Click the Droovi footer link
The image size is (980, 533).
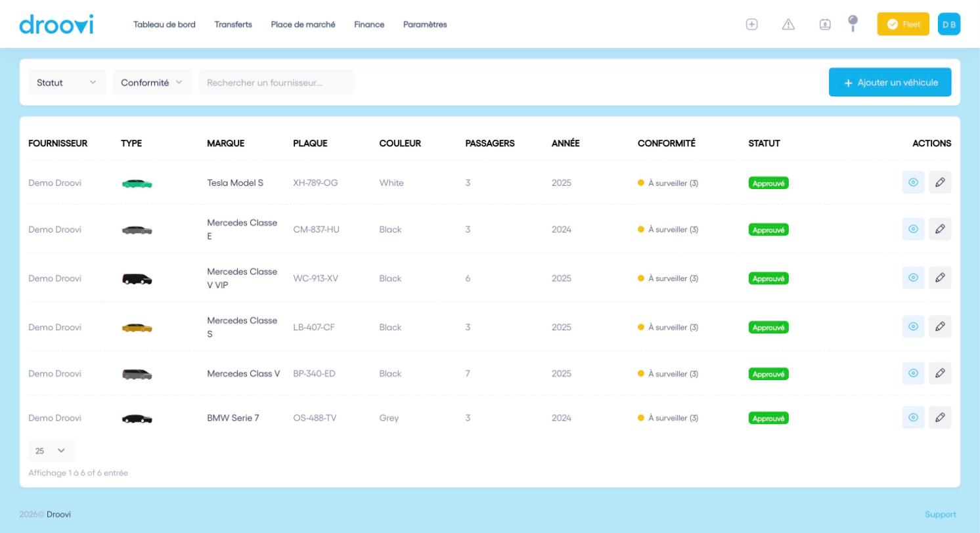pos(58,515)
